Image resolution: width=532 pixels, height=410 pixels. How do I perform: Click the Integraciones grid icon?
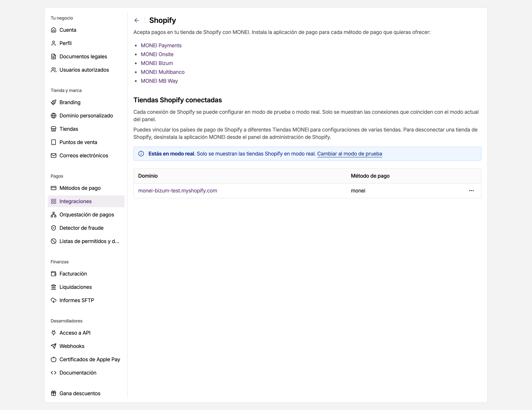click(54, 201)
